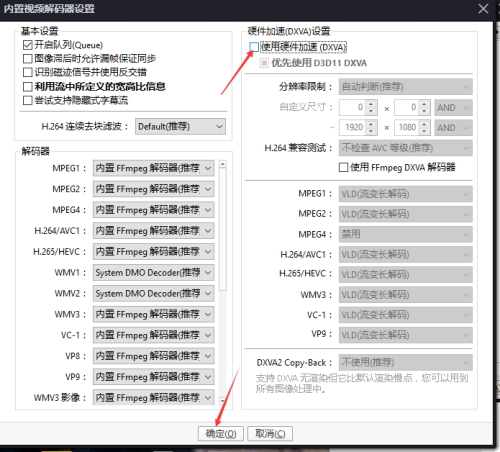Expand WMV1 System DMO Decoder dropdown

[x=153, y=272]
